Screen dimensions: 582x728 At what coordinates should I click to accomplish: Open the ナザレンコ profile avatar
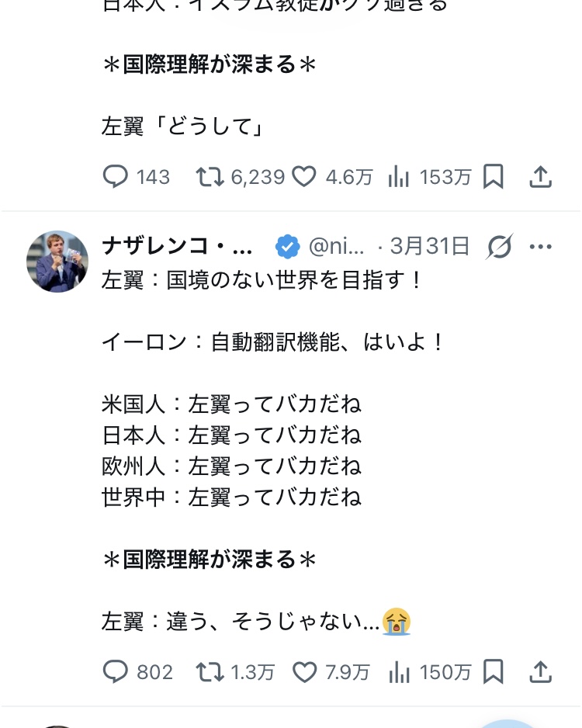point(57,262)
